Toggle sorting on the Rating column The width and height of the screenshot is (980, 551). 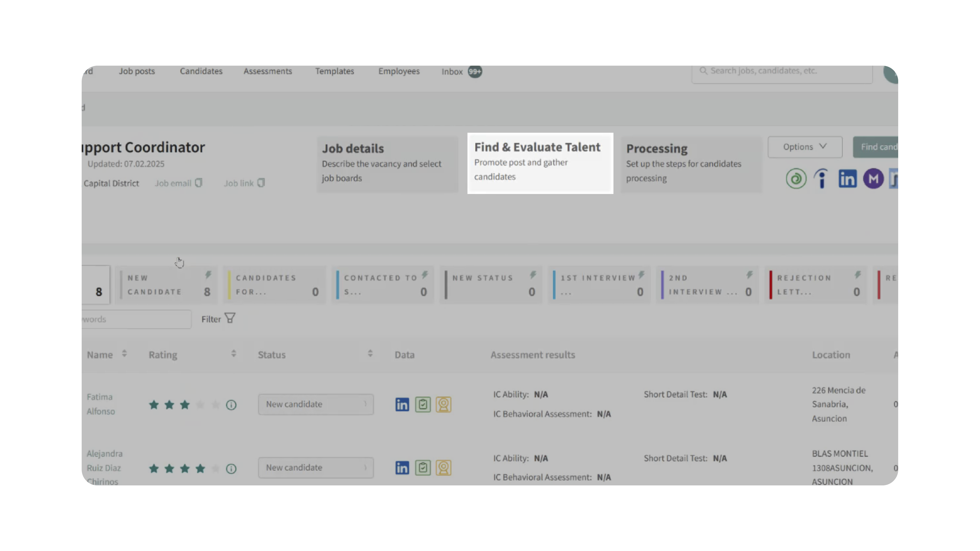pos(234,354)
